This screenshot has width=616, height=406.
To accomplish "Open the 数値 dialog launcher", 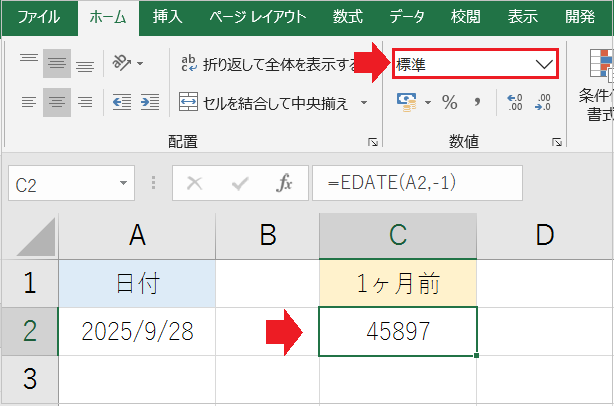I will click(x=557, y=142).
